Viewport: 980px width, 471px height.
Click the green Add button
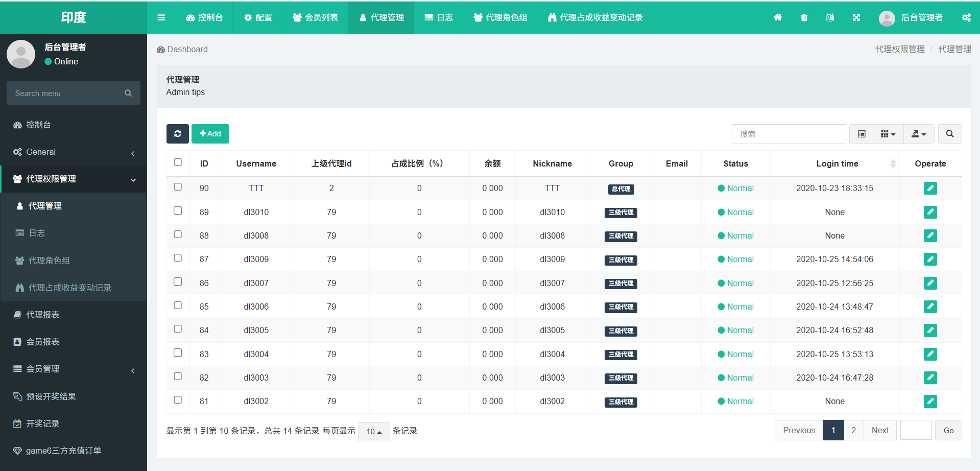tap(210, 134)
